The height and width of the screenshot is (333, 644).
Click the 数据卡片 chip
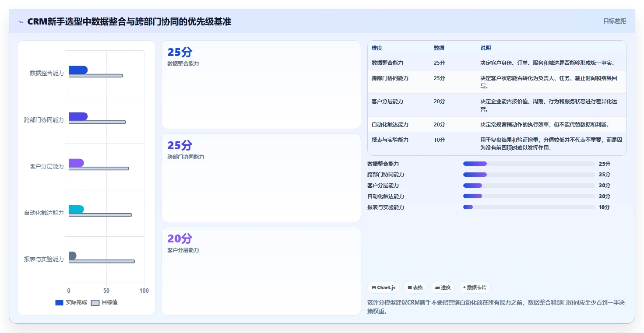[475, 287]
